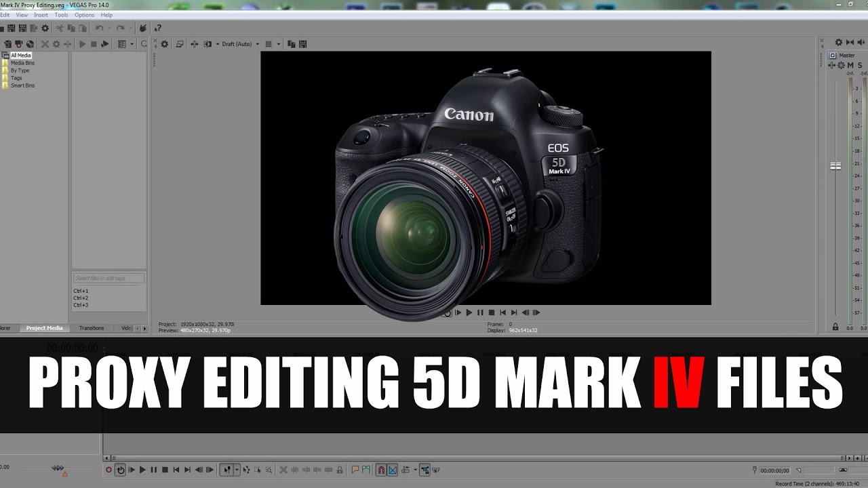Select the Normal Edit tool

[226, 469]
